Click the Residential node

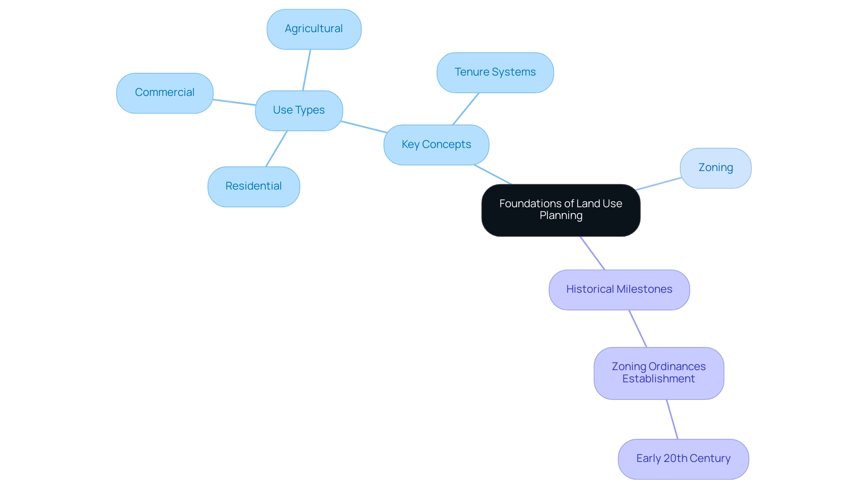point(253,186)
